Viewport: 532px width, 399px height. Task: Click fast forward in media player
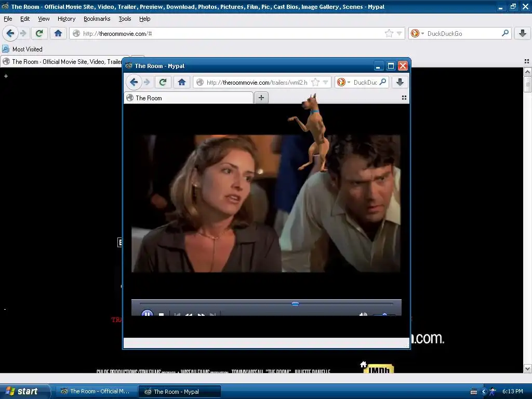pos(201,314)
